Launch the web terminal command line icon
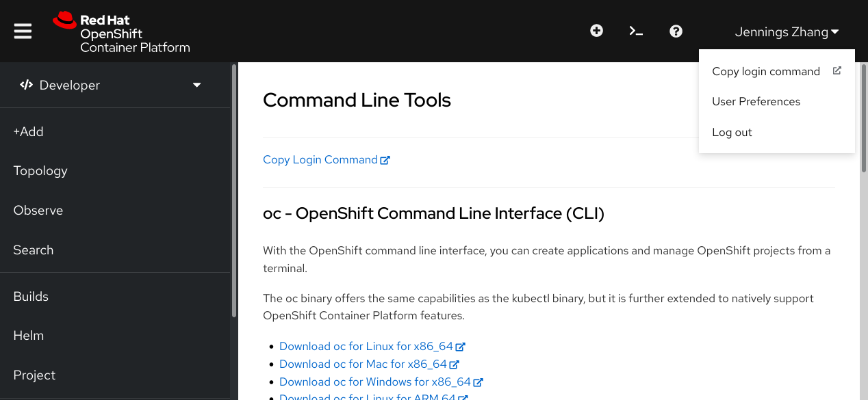This screenshot has height=400, width=868. (636, 31)
